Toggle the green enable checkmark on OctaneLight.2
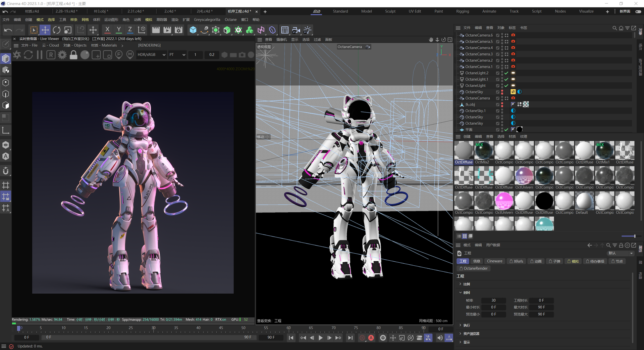The width and height of the screenshot is (644, 350). (506, 73)
